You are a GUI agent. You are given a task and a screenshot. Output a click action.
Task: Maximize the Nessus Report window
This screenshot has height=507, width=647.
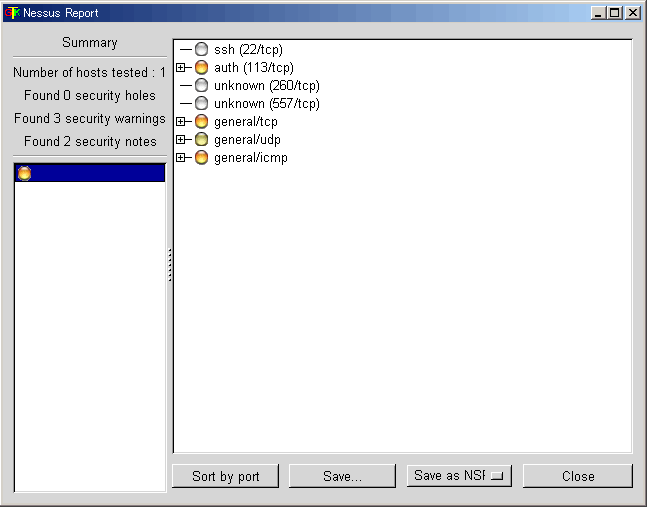click(614, 13)
